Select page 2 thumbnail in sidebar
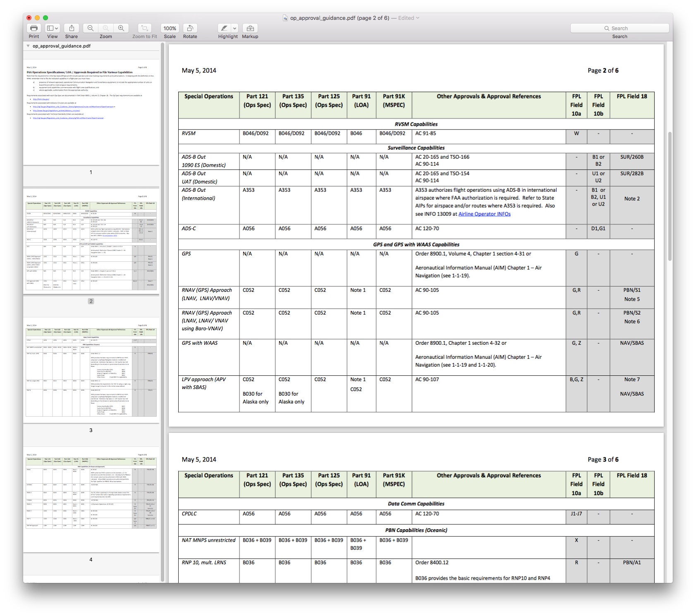This screenshot has width=696, height=616. 91,242
